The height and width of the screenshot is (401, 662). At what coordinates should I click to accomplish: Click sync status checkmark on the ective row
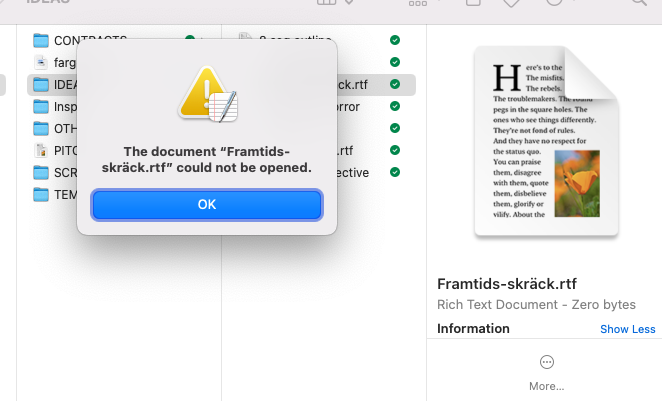point(395,172)
